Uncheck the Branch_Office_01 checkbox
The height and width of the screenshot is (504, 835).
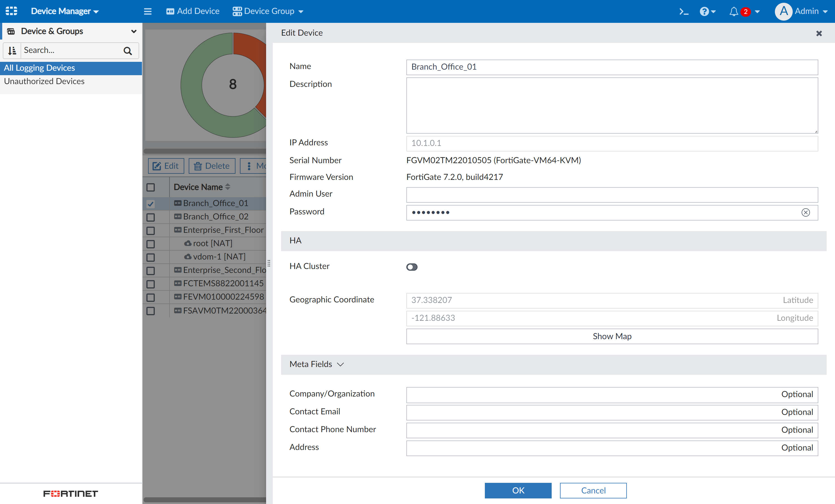151,204
